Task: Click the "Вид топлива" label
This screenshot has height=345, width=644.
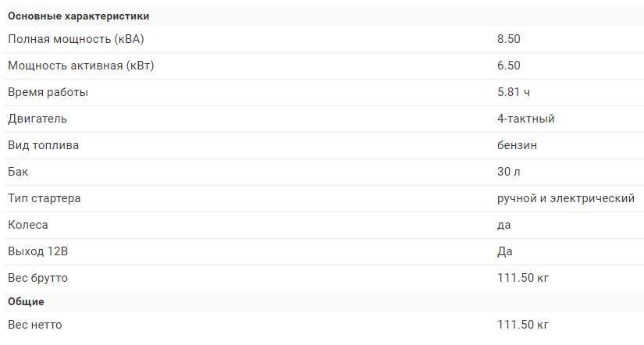Action: coord(43,145)
